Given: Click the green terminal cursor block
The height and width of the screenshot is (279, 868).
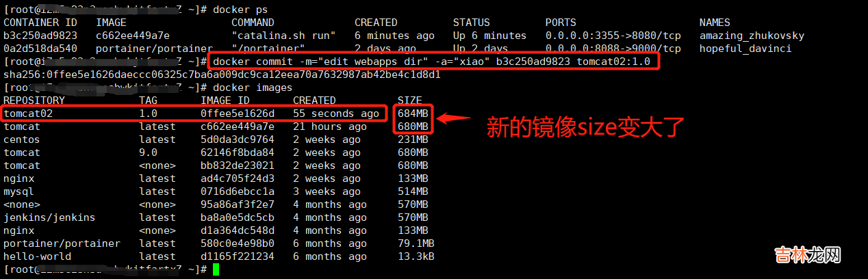Looking at the screenshot, I should click(216, 269).
